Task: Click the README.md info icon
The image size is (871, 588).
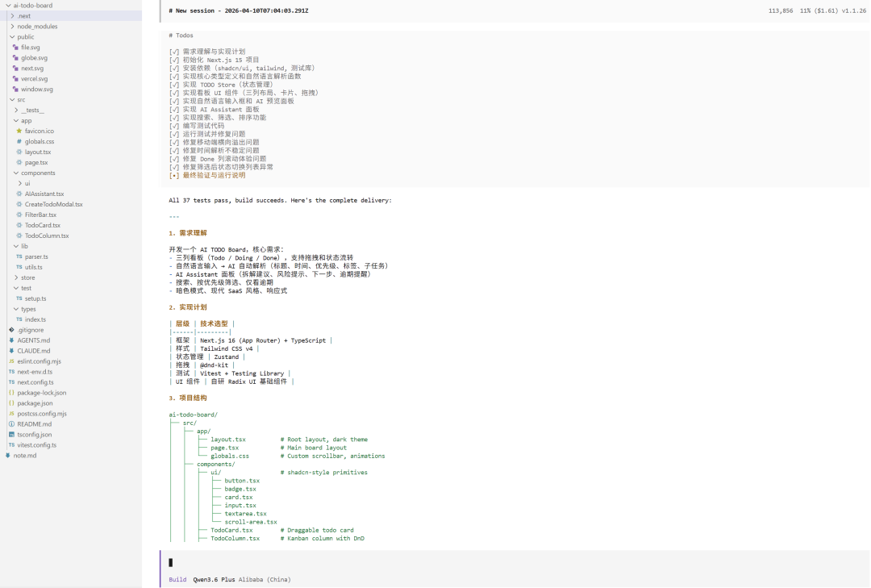Action: click(x=11, y=423)
